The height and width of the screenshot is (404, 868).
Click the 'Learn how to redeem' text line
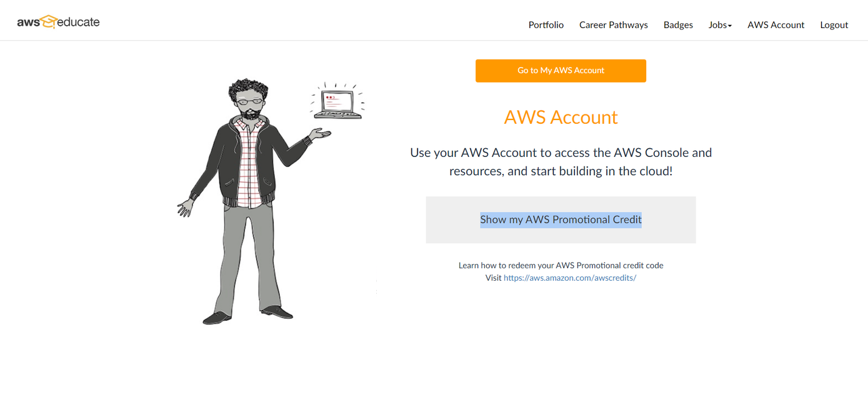pyautogui.click(x=561, y=265)
